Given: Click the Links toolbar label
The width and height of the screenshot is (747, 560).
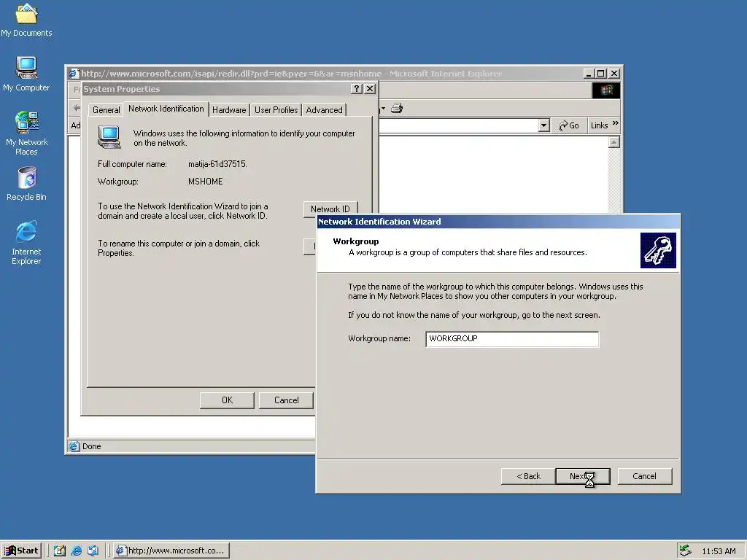Looking at the screenshot, I should 599,125.
